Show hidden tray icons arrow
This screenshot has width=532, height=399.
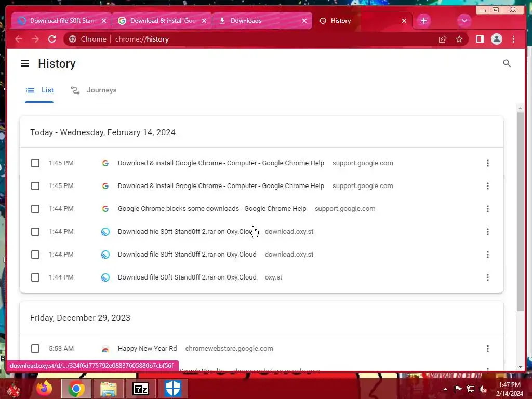[x=445, y=389]
